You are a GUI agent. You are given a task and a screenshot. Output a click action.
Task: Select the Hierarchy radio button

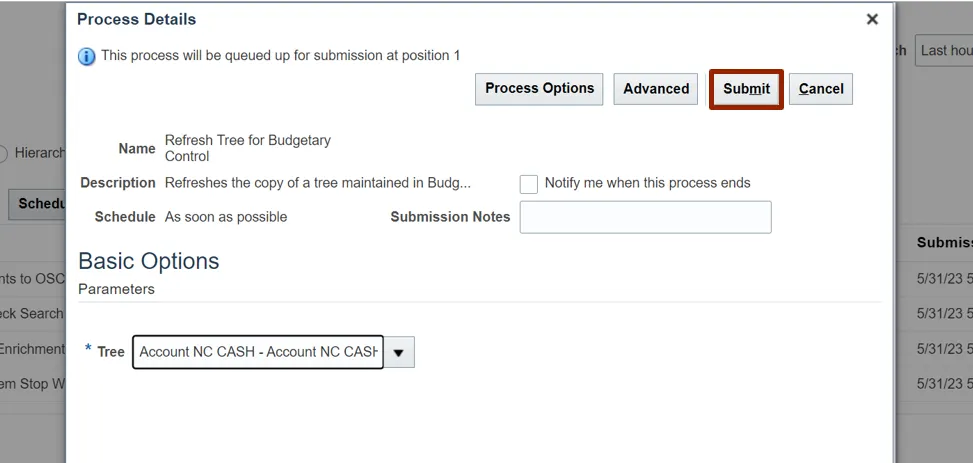tap(3, 153)
